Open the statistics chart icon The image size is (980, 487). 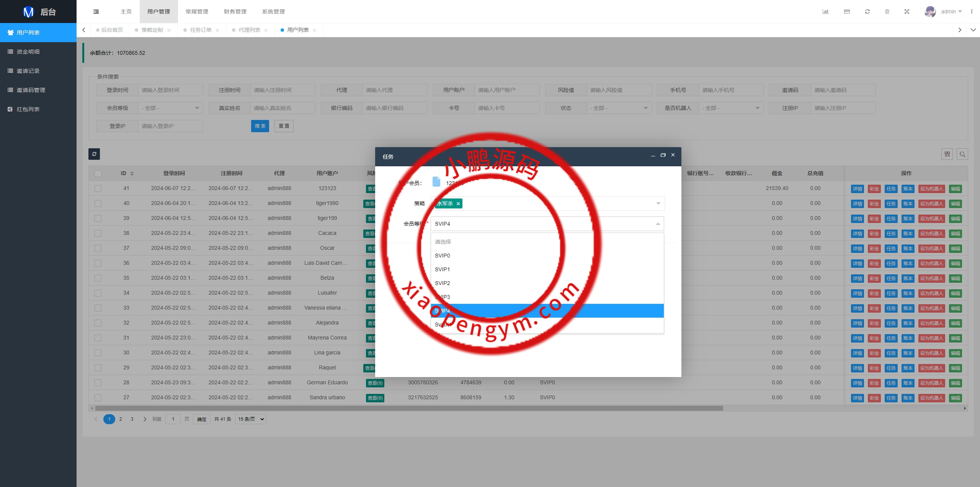pyautogui.click(x=825, y=11)
